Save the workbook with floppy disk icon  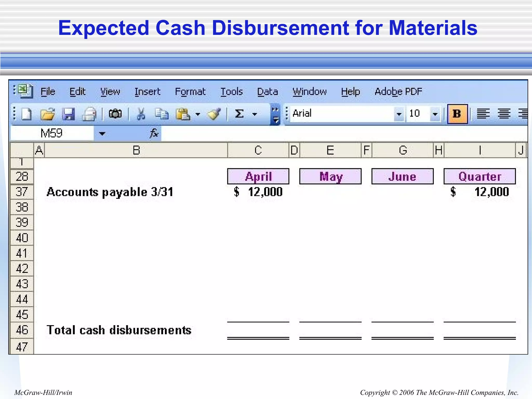[69, 114]
